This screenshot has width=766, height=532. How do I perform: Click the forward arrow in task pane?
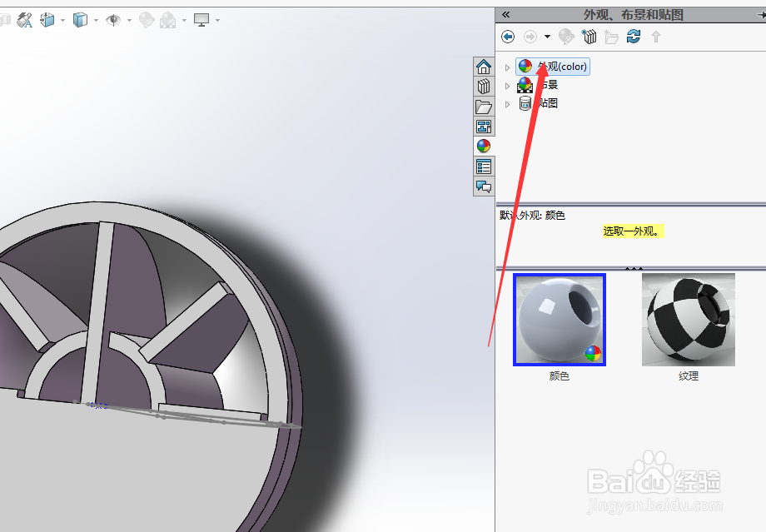coord(530,37)
